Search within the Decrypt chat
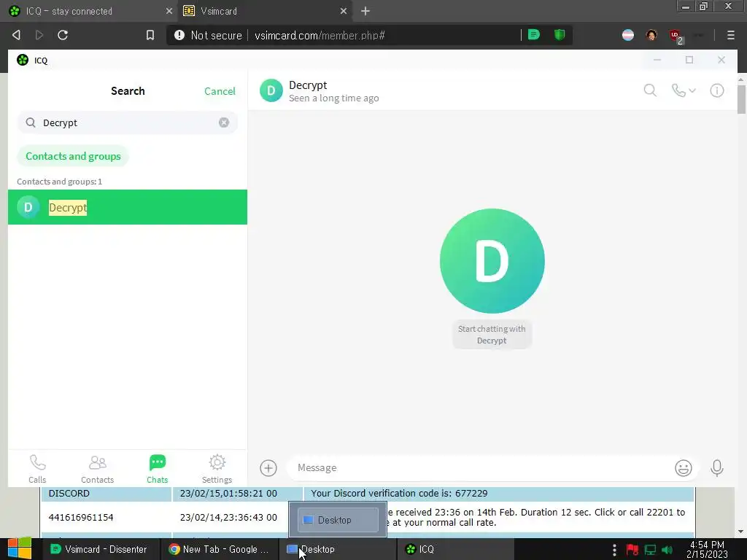The width and height of the screenshot is (747, 560). [x=650, y=90]
